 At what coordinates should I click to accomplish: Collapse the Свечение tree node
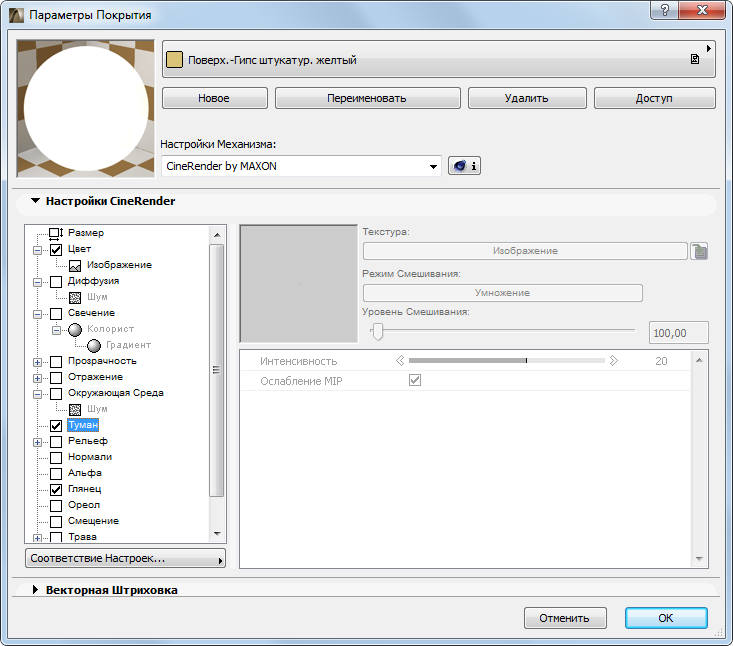point(37,315)
